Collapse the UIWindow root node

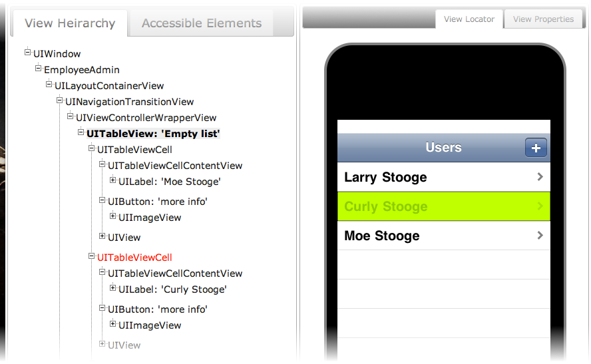[27, 52]
